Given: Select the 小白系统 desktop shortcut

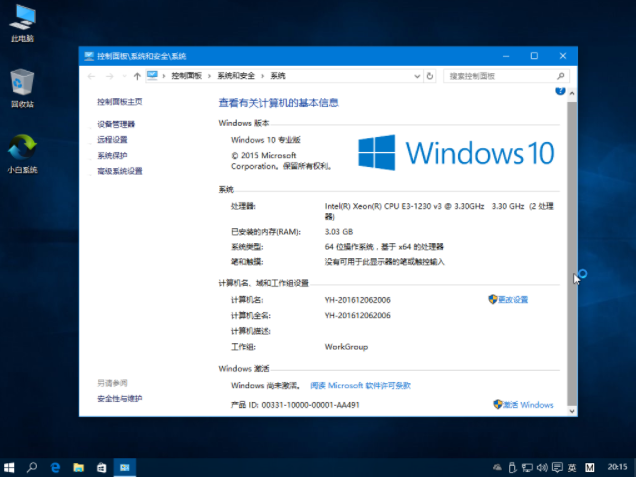Looking at the screenshot, I should pos(22,154).
